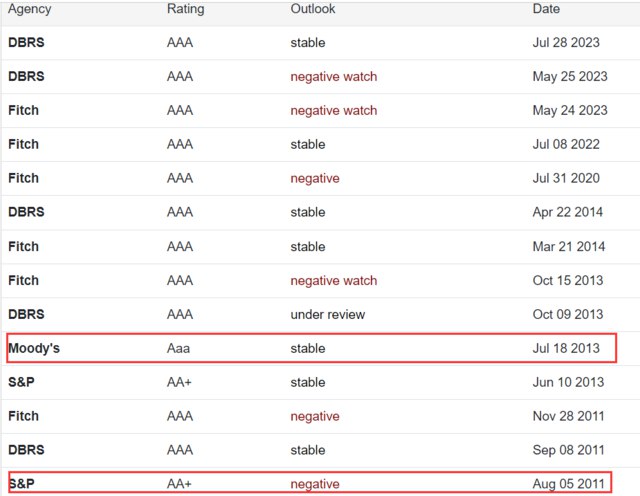Select the Sep 08 2011 date cell
The image size is (640, 496).
click(x=567, y=450)
